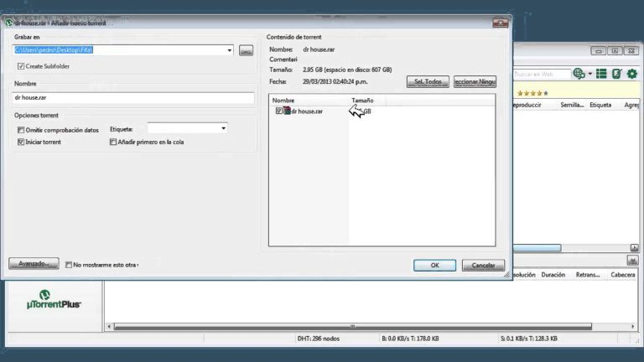Viewport: 644px width, 362px height.
Task: Minimize the uTorrent main window
Action: (598, 51)
